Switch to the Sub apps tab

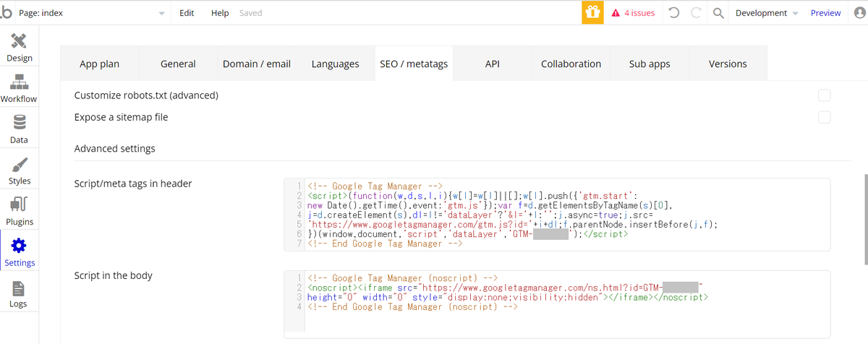tap(650, 64)
